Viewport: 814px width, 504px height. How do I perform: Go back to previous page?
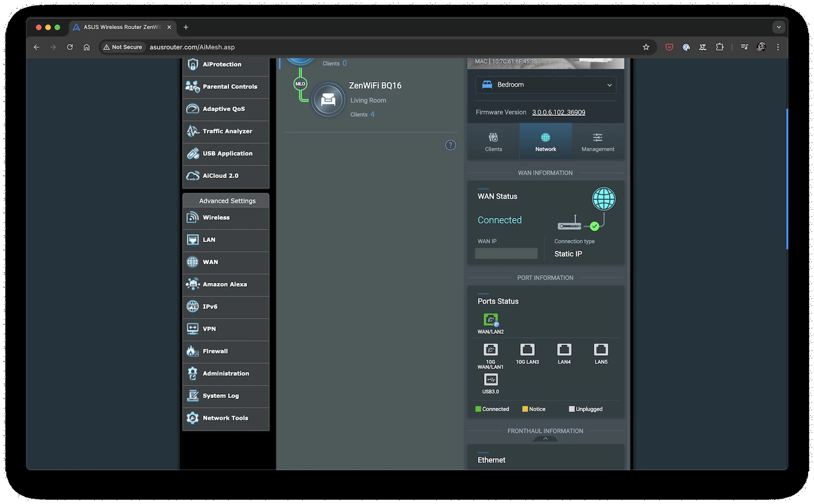(36, 47)
